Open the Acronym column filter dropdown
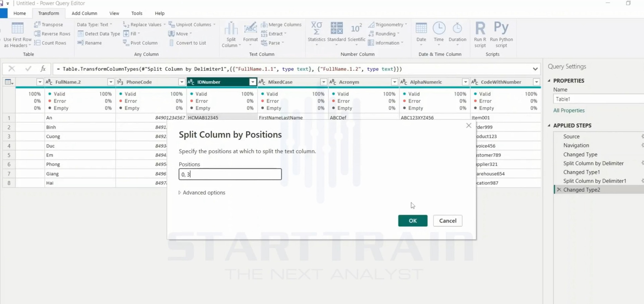 click(x=394, y=82)
